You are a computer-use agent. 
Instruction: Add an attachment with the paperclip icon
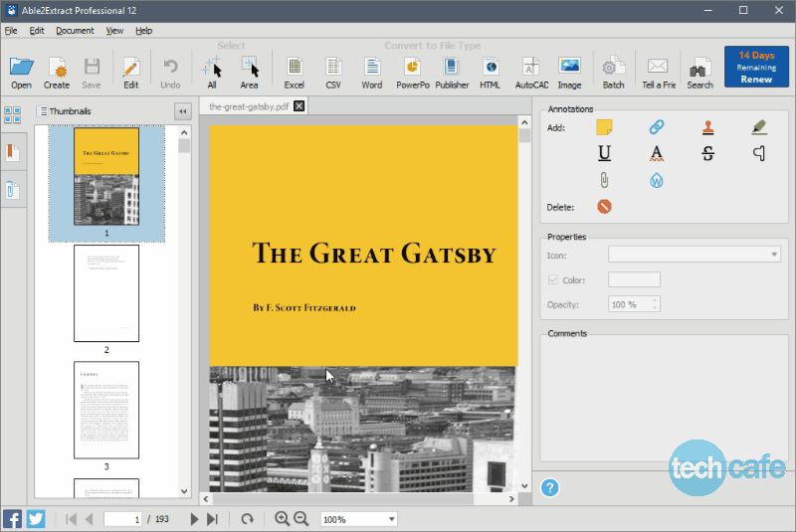click(x=604, y=180)
